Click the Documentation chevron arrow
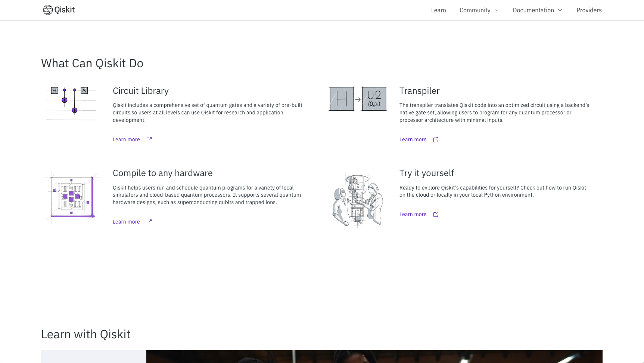 tap(559, 10)
